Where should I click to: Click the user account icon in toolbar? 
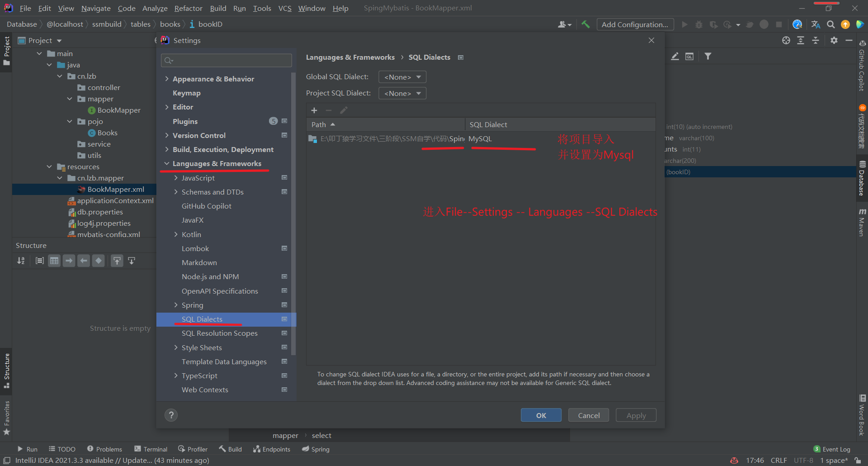click(x=565, y=24)
